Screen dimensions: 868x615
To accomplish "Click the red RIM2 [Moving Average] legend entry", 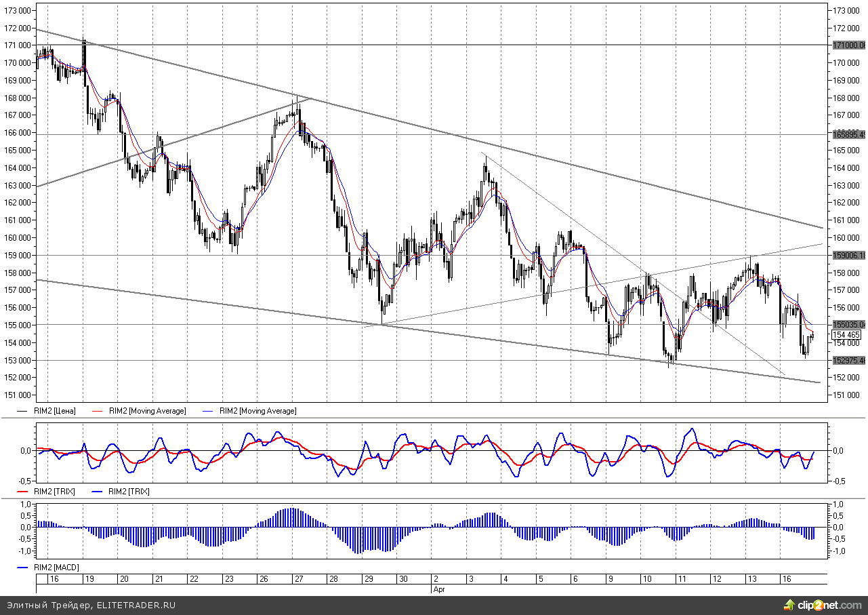I will point(147,411).
